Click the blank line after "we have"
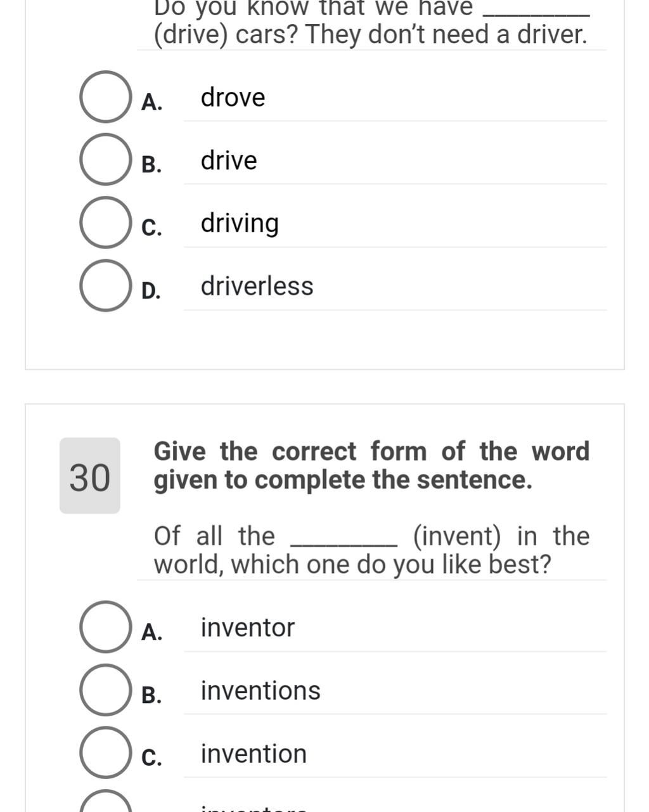Image resolution: width=649 pixels, height=812 pixels. pyautogui.click(x=536, y=11)
